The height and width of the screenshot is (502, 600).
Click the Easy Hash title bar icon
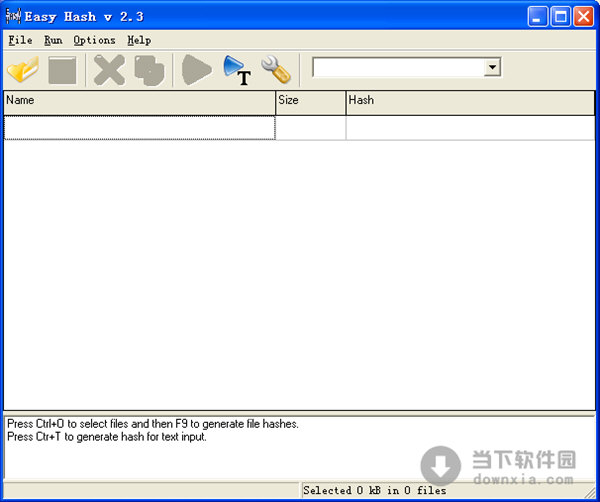(13, 16)
